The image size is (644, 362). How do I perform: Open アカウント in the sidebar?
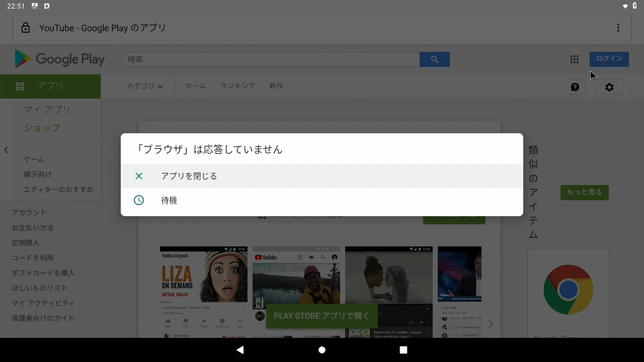coord(29,212)
